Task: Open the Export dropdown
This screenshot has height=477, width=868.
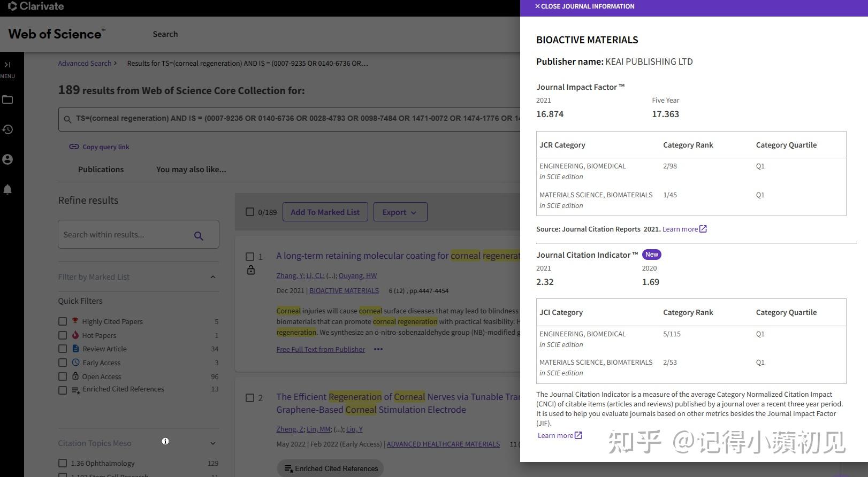Action: pos(400,212)
